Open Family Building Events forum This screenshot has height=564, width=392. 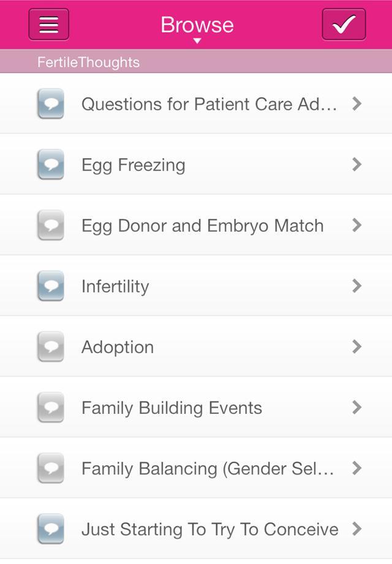(171, 408)
